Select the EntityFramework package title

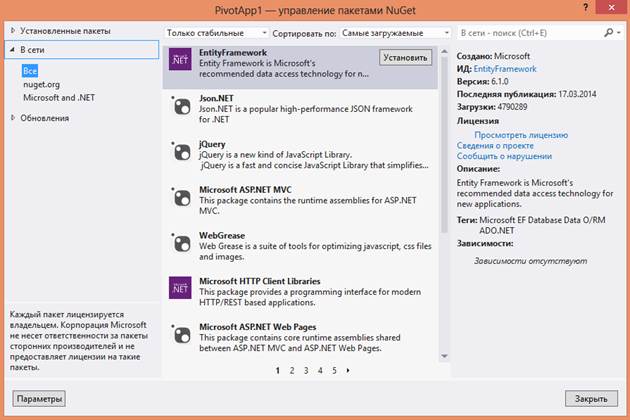click(233, 53)
